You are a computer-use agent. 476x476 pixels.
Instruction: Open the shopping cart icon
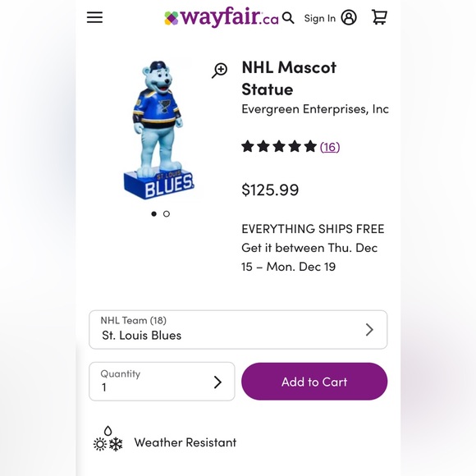[379, 17]
